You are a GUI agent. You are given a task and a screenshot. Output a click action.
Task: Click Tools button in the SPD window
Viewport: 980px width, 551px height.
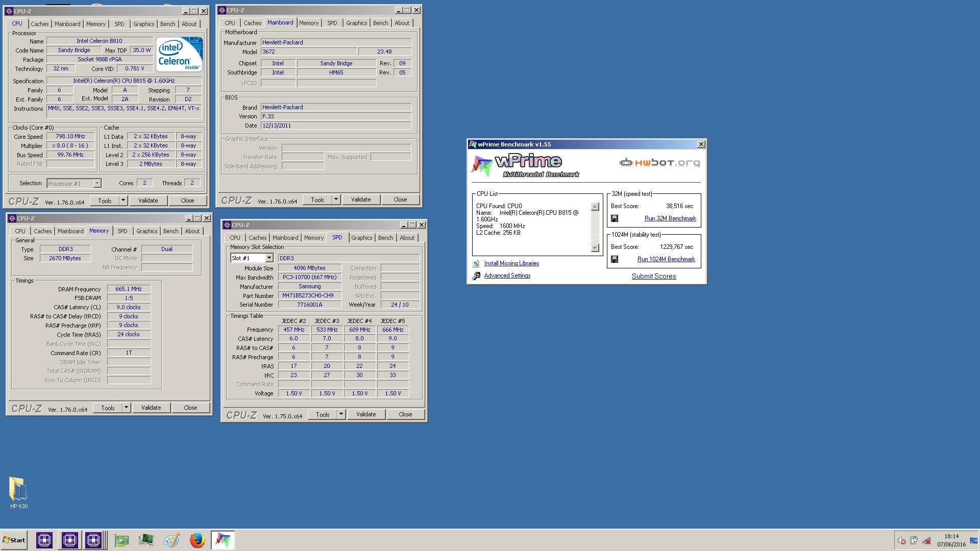click(323, 414)
